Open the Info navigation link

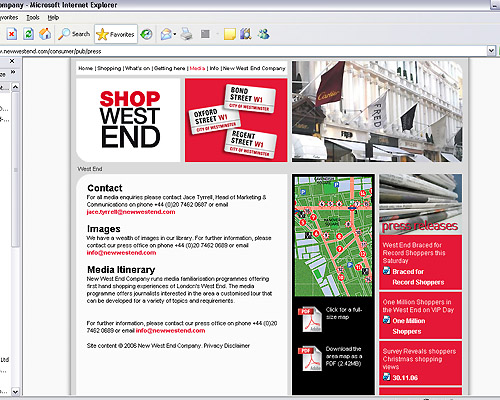(x=214, y=68)
